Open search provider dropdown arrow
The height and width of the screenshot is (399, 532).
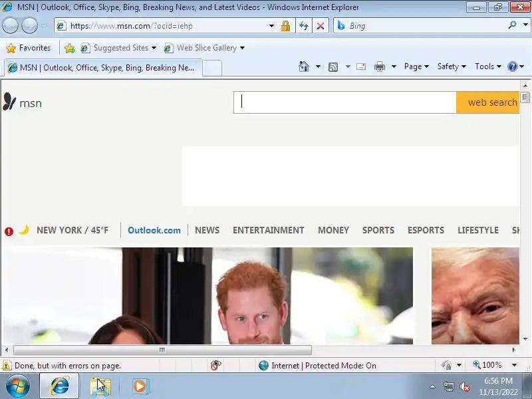[525, 25]
